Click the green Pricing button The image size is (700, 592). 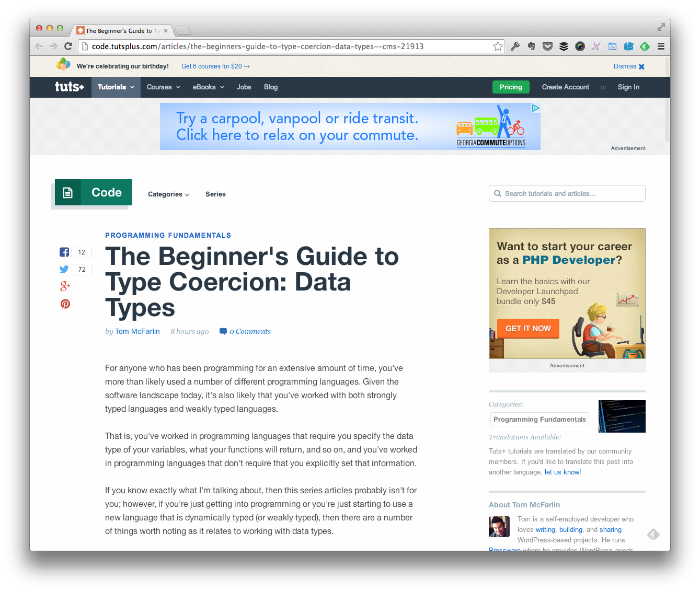[x=511, y=87]
